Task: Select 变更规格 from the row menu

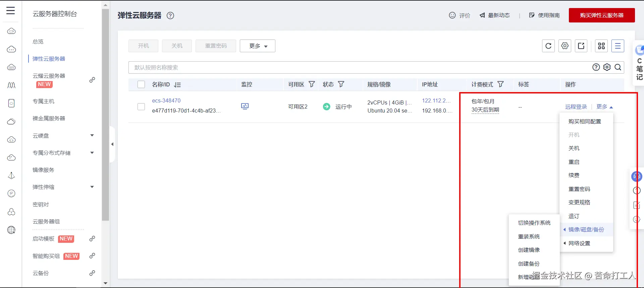Action: pyautogui.click(x=579, y=203)
